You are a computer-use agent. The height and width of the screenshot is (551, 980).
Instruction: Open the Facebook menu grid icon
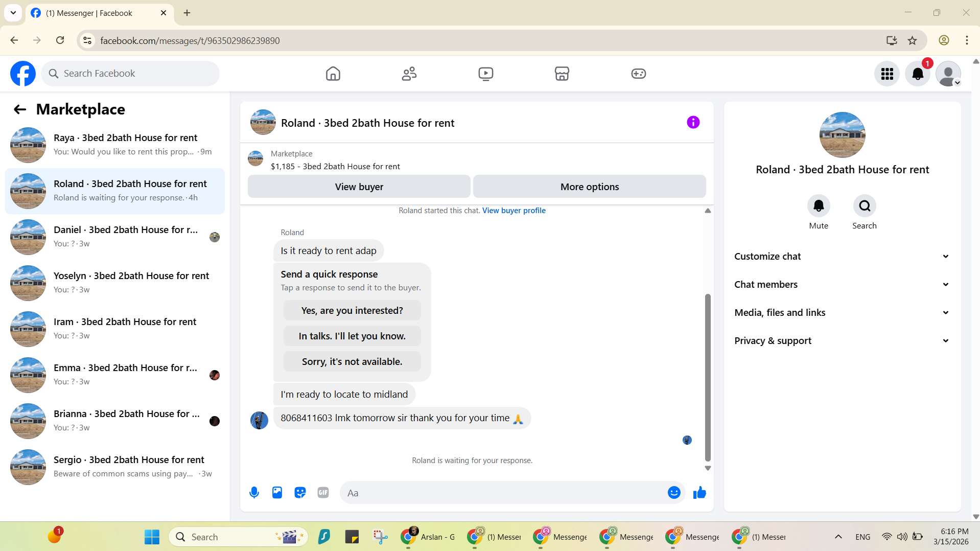click(x=887, y=74)
